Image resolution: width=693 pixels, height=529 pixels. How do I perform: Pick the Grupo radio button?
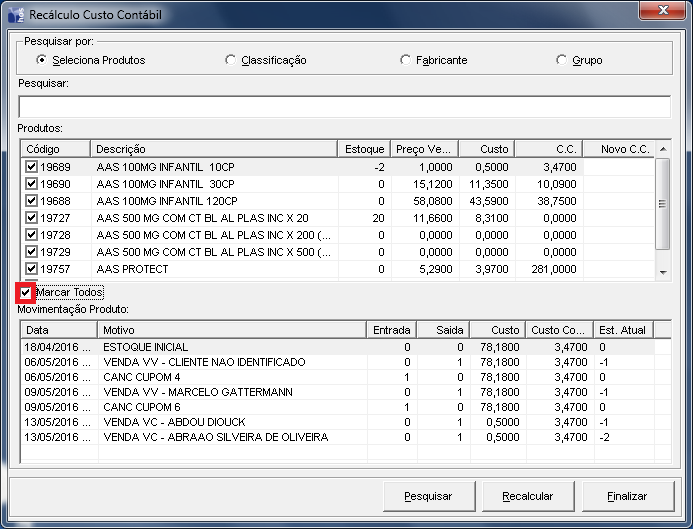(561, 60)
